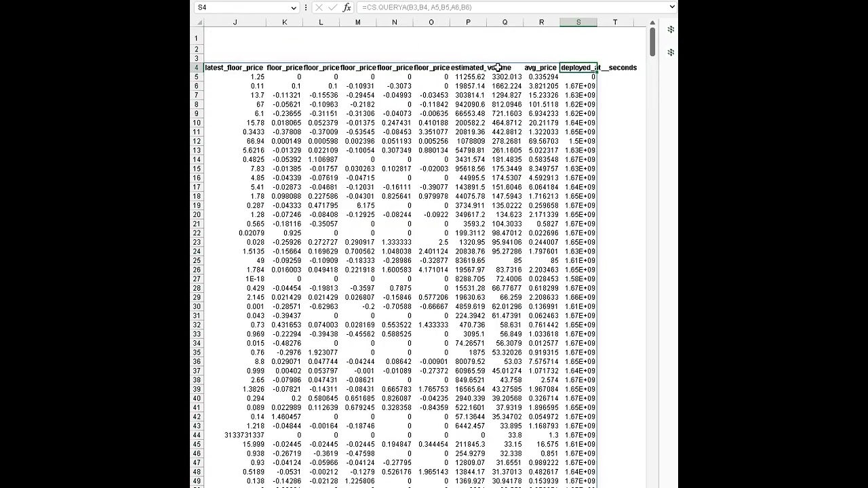
Task: Click cell containing 6.175
Action: pyautogui.click(x=357, y=205)
